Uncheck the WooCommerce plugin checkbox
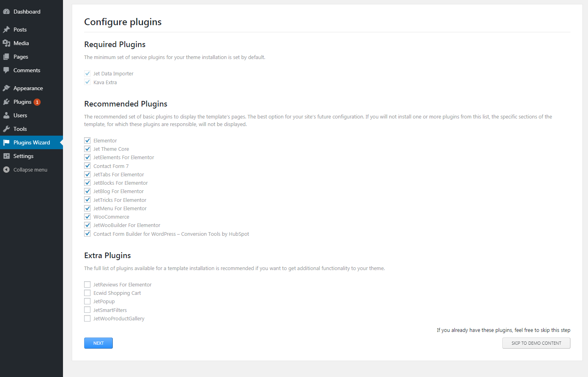This screenshot has height=377, width=588. (x=87, y=217)
